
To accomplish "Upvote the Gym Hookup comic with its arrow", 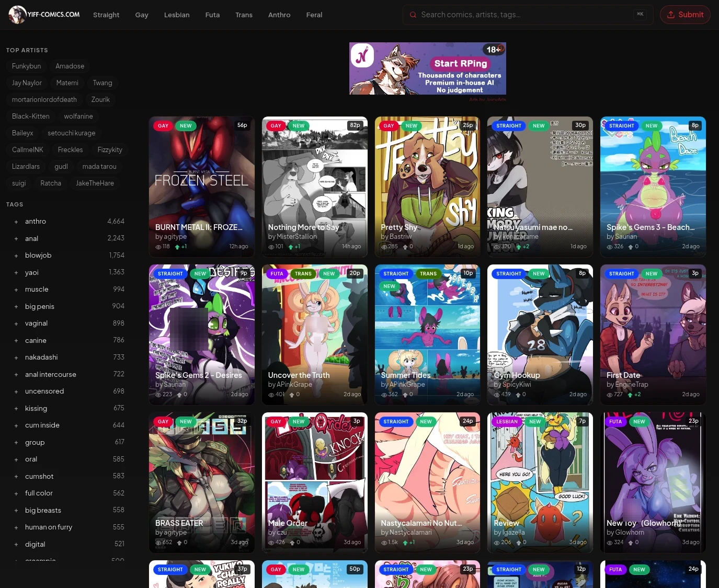I will pyautogui.click(x=518, y=395).
